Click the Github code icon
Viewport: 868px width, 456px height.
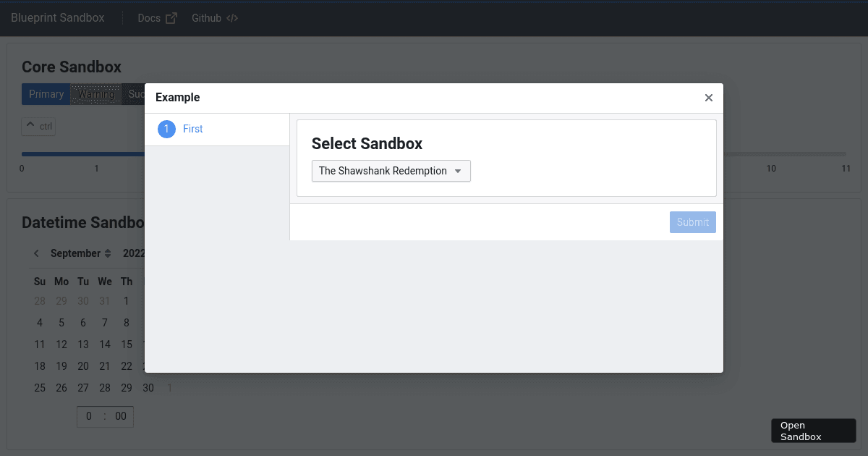(x=231, y=17)
